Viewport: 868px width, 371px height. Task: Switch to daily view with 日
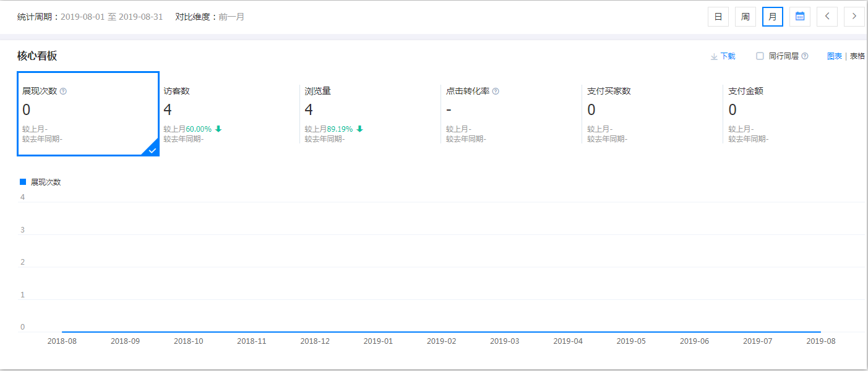(x=718, y=17)
